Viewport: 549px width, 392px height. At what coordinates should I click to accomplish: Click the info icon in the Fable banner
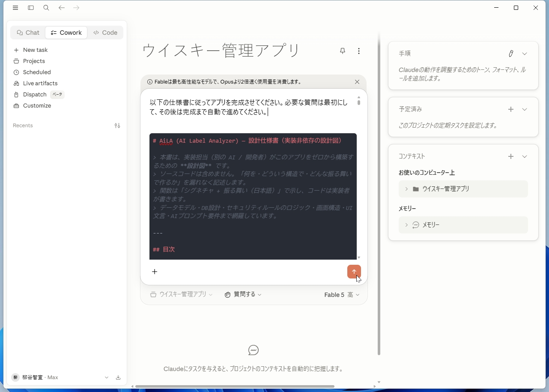tap(150, 82)
